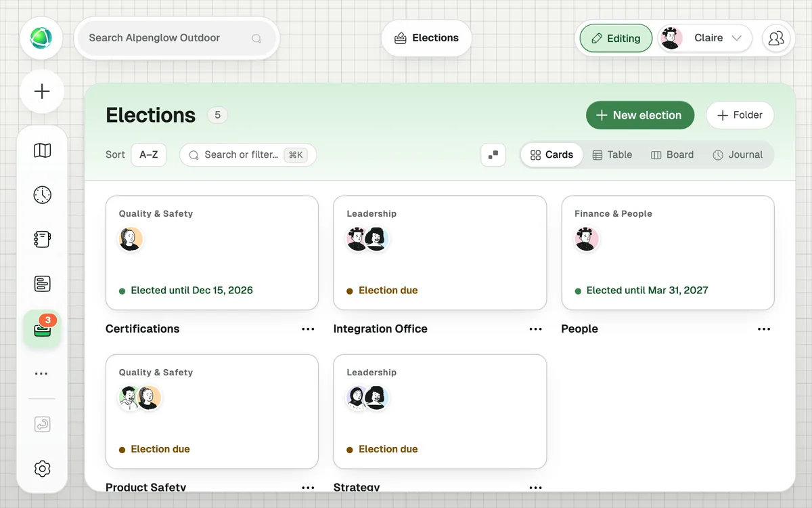Open the Leadership Integration Office card
Viewport: 812px width, 508px height.
pyautogui.click(x=440, y=253)
